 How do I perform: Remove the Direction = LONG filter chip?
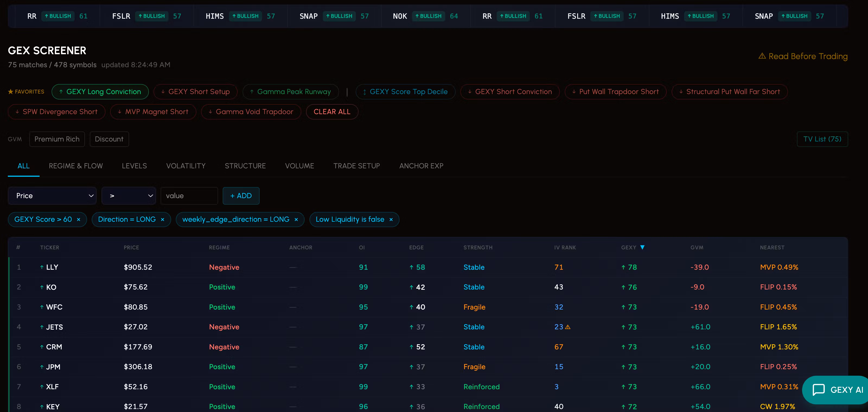[162, 220]
